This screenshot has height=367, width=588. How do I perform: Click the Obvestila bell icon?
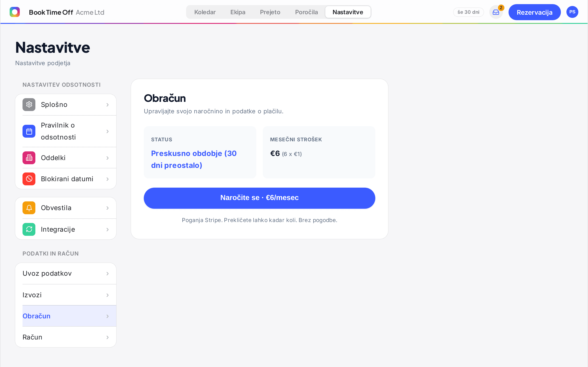pyautogui.click(x=29, y=208)
